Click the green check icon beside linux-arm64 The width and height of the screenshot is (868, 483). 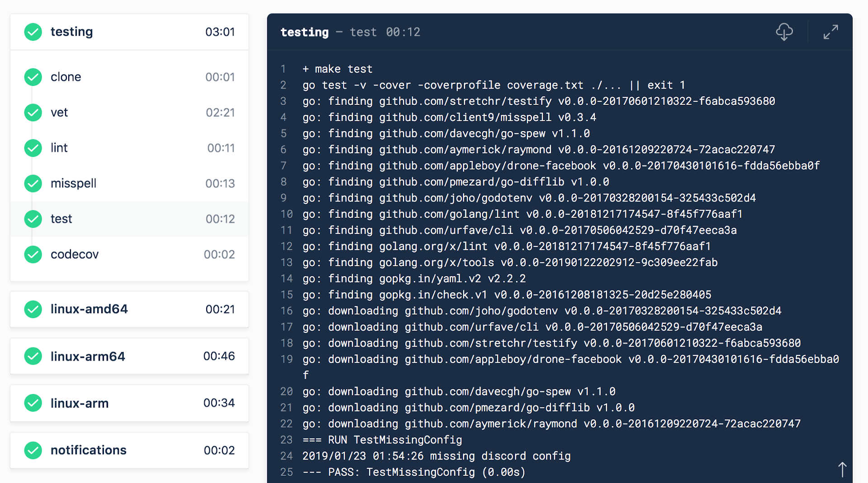(x=33, y=356)
